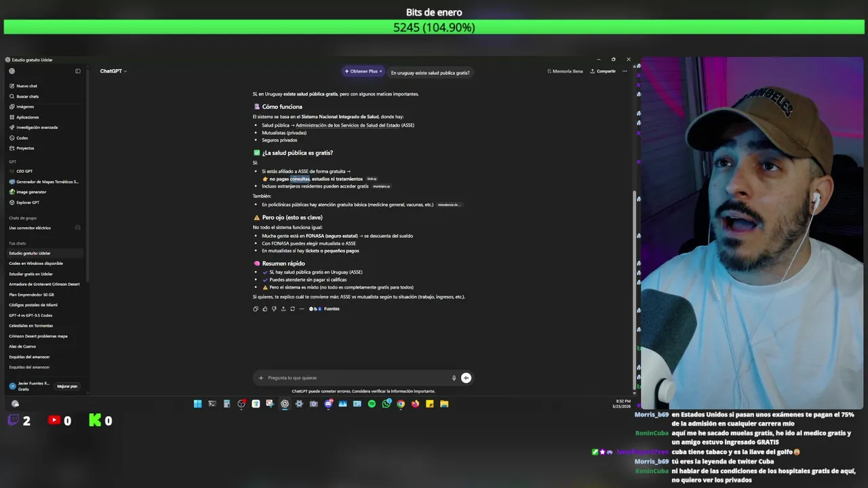Open the CEO GPT custom GPT
Screen dimensions: 868x488
point(24,171)
